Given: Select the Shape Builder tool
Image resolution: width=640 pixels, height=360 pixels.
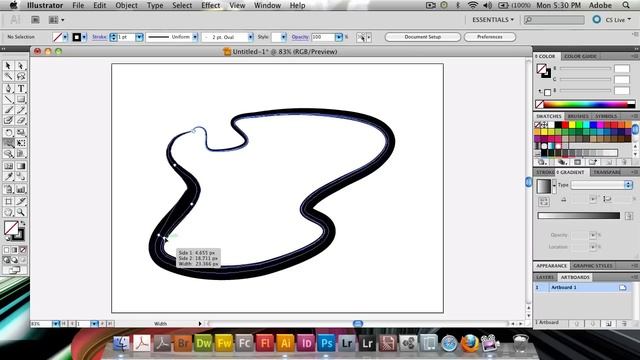Looking at the screenshot, I should click(x=8, y=153).
